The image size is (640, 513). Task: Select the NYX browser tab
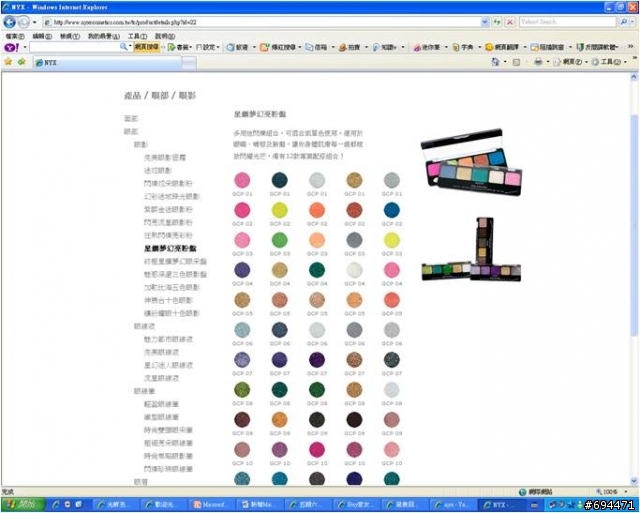tap(107, 62)
